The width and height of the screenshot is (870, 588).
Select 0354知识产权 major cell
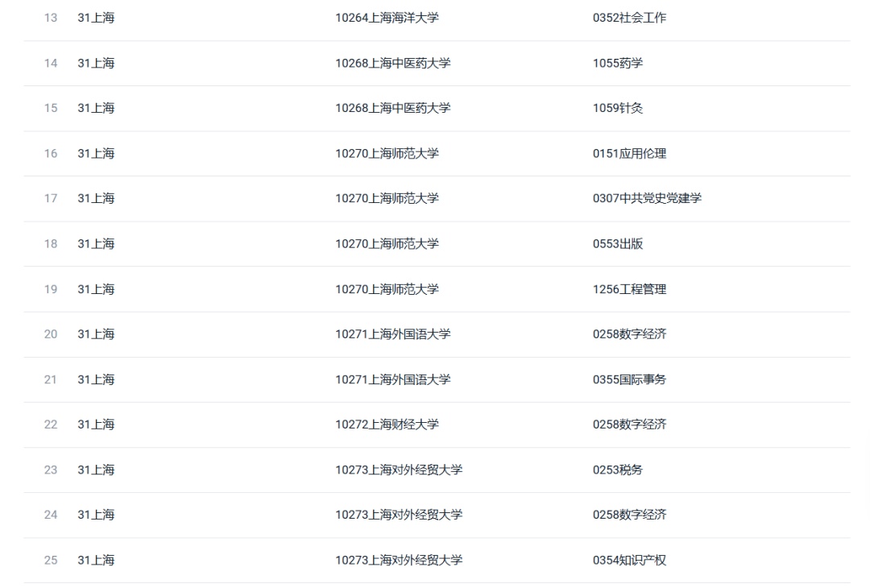[629, 560]
